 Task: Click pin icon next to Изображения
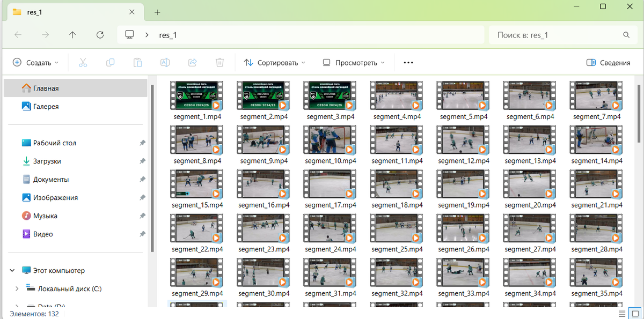click(x=142, y=198)
